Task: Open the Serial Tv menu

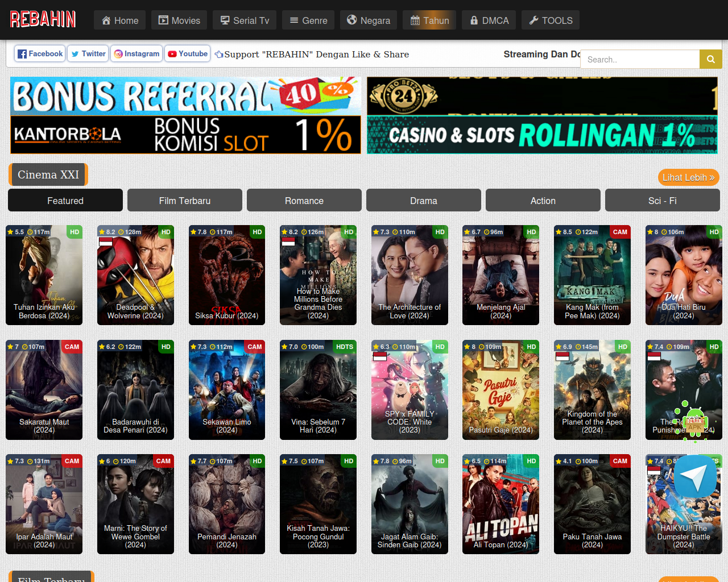Action: [x=245, y=20]
